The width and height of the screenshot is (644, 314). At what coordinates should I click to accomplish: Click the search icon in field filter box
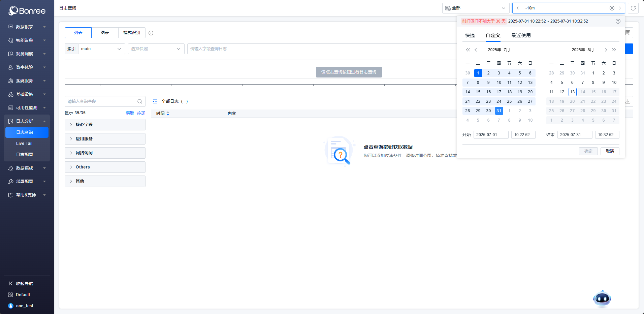pyautogui.click(x=140, y=101)
